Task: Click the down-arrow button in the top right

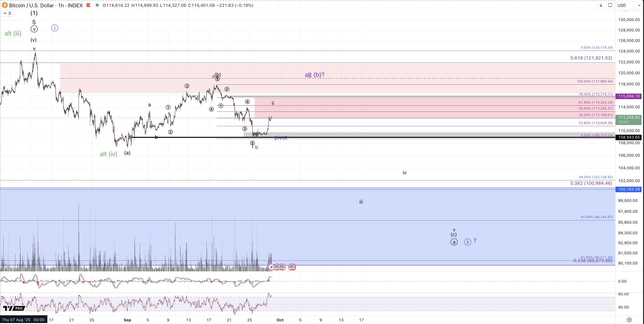Action: [x=601, y=5]
